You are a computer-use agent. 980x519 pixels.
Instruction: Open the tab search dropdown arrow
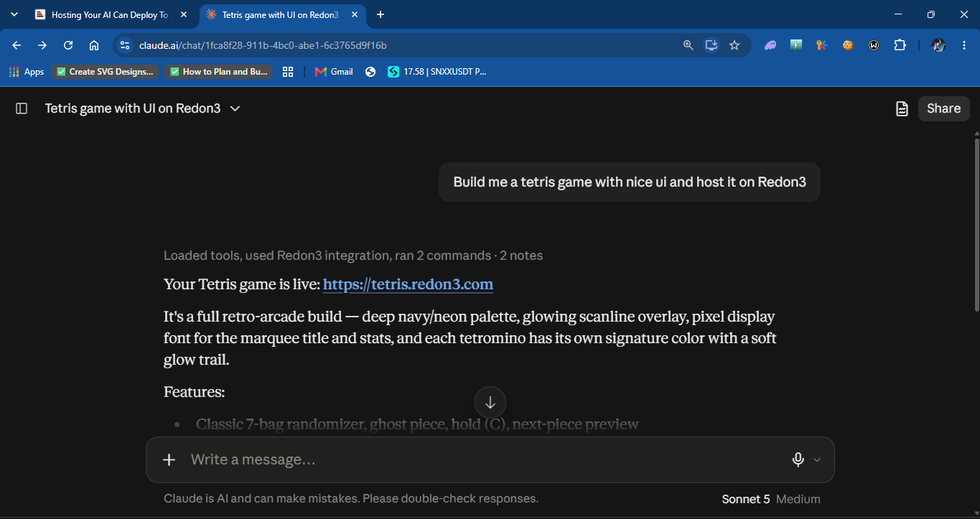point(14,14)
